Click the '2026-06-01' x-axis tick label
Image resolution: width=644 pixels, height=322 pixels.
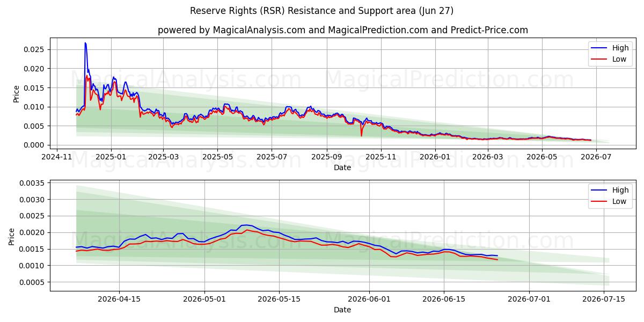click(x=369, y=299)
